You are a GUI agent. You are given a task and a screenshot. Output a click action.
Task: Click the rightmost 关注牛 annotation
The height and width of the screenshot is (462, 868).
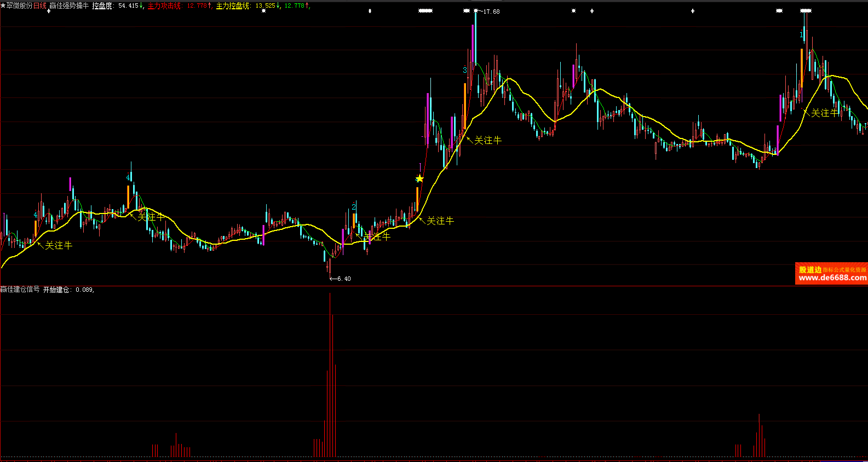tap(824, 113)
